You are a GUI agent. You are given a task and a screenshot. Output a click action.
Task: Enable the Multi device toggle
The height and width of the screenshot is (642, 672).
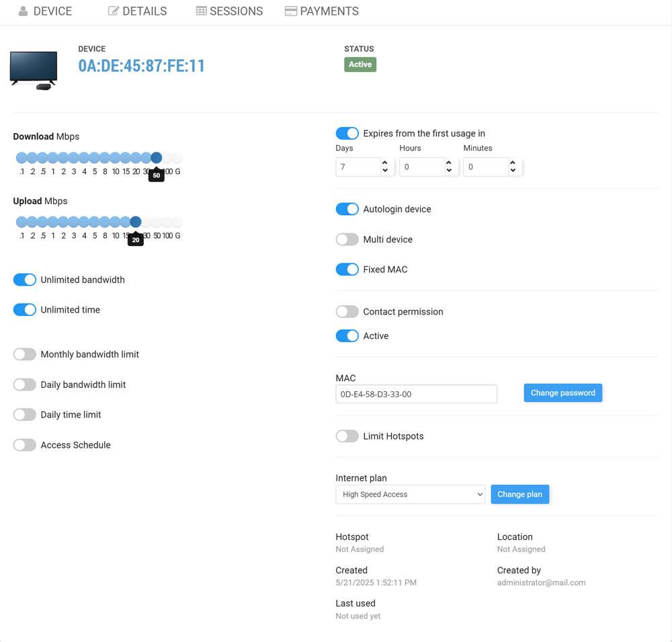click(347, 239)
